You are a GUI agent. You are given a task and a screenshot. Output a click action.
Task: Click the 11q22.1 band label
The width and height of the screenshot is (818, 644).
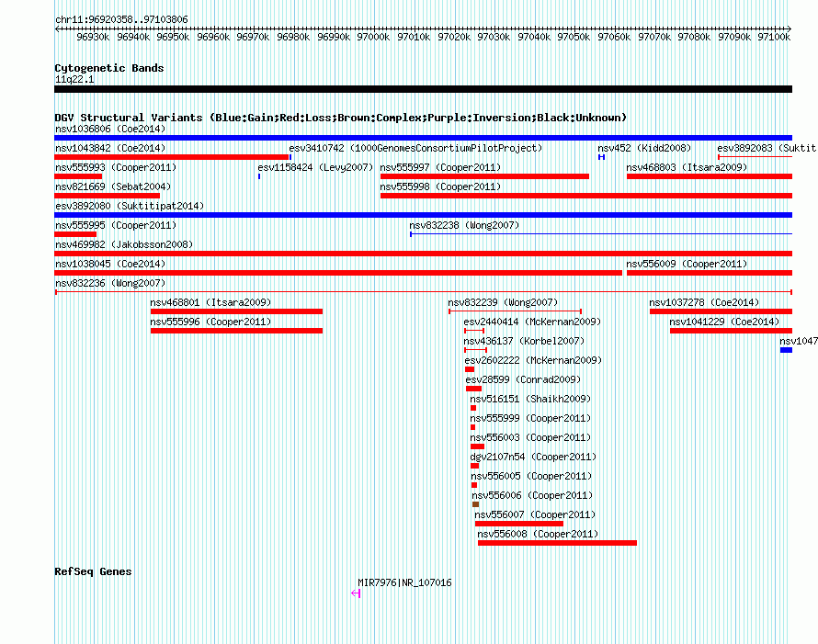click(74, 79)
